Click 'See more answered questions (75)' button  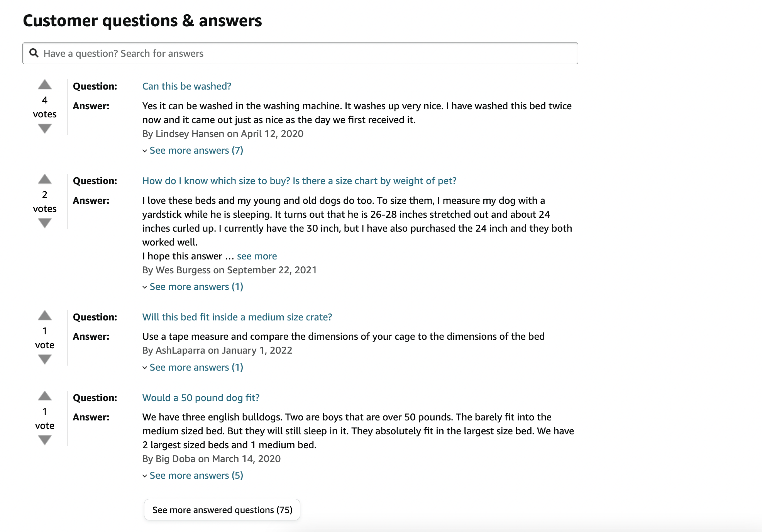click(x=222, y=510)
